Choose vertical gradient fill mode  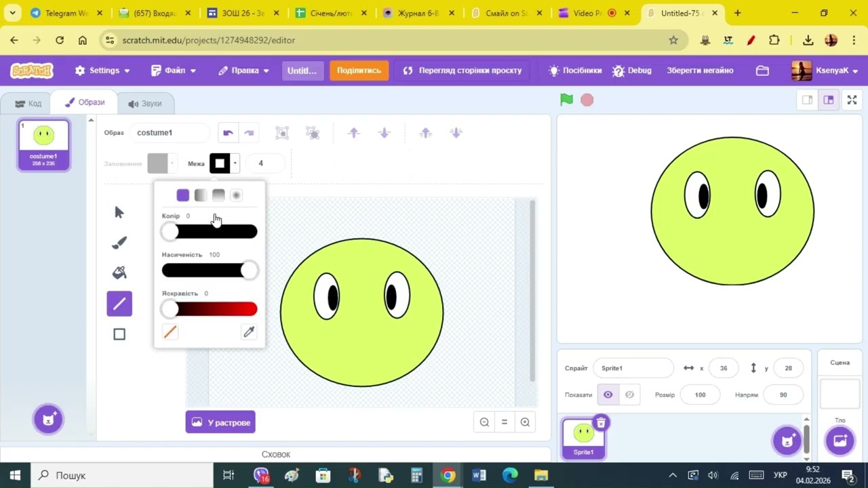click(218, 195)
